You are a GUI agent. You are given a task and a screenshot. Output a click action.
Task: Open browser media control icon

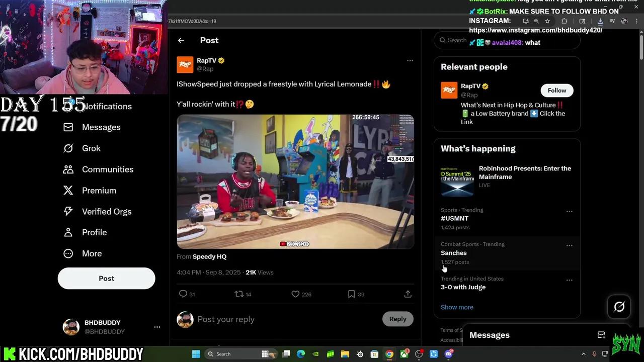coord(612,21)
